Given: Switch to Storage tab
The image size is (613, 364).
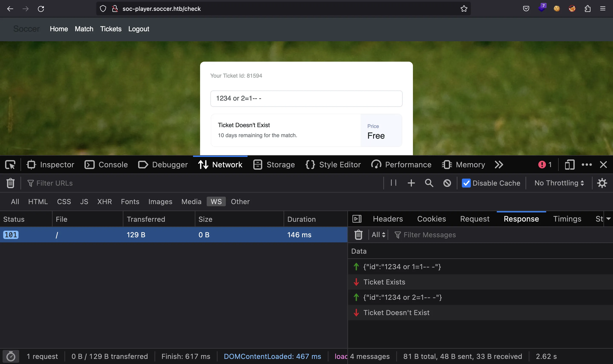Looking at the screenshot, I should (x=274, y=165).
